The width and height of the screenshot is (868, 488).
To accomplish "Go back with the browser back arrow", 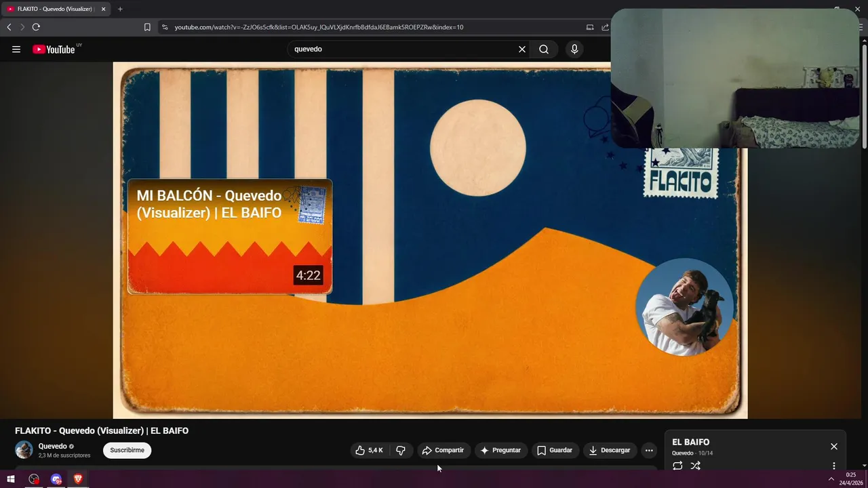I will [9, 27].
